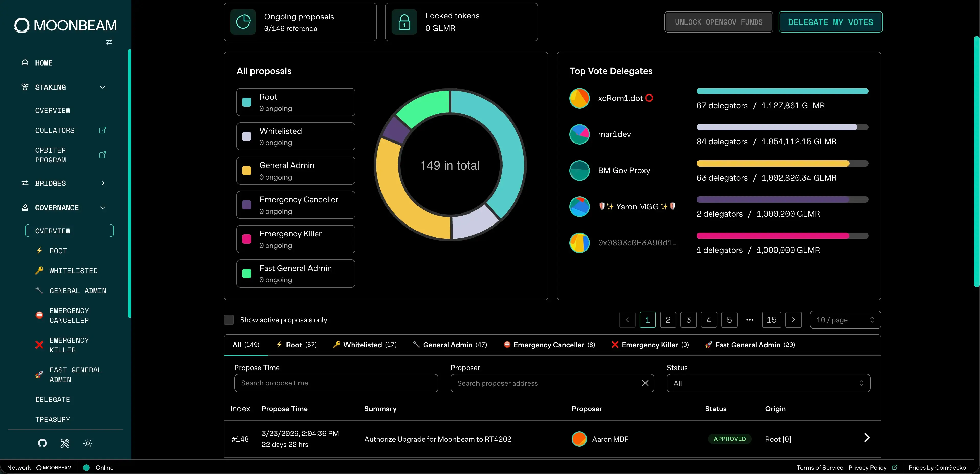Open Orbiter Program external link icon
The width and height of the screenshot is (980, 474).
coord(102,155)
